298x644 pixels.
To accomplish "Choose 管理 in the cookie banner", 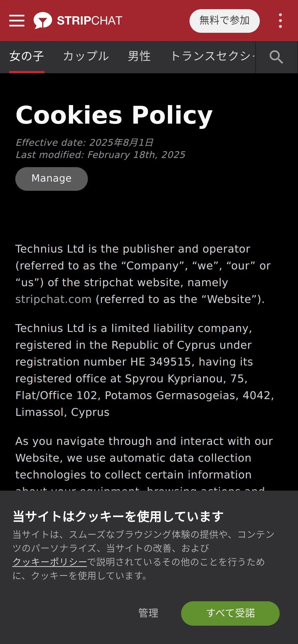I will pos(148,613).
